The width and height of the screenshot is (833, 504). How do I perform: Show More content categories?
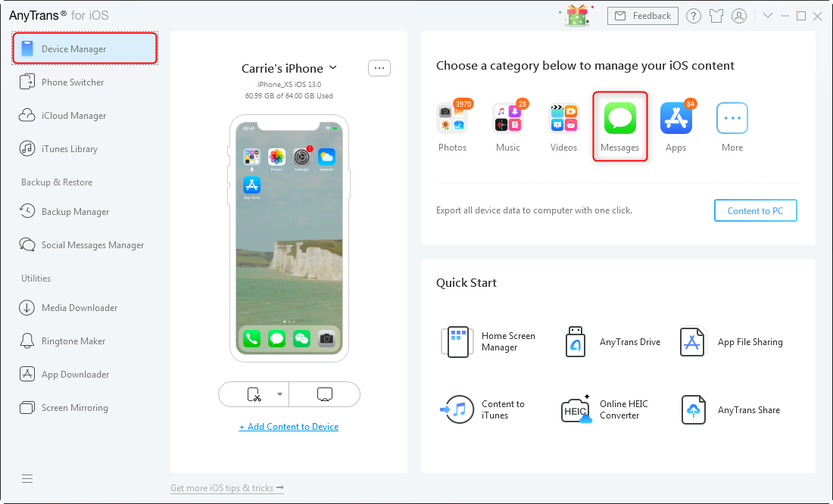pos(732,127)
